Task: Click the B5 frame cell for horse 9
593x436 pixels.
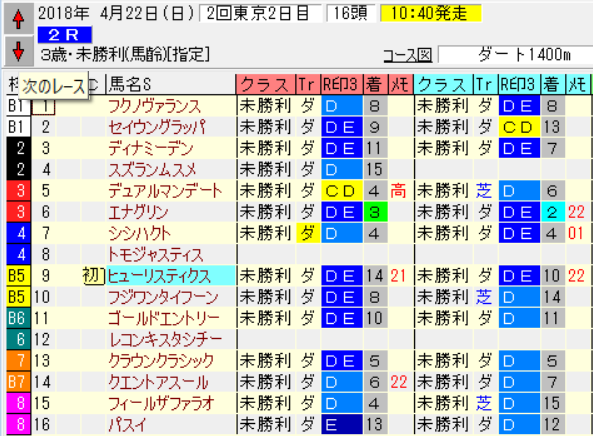Action: coord(18,276)
